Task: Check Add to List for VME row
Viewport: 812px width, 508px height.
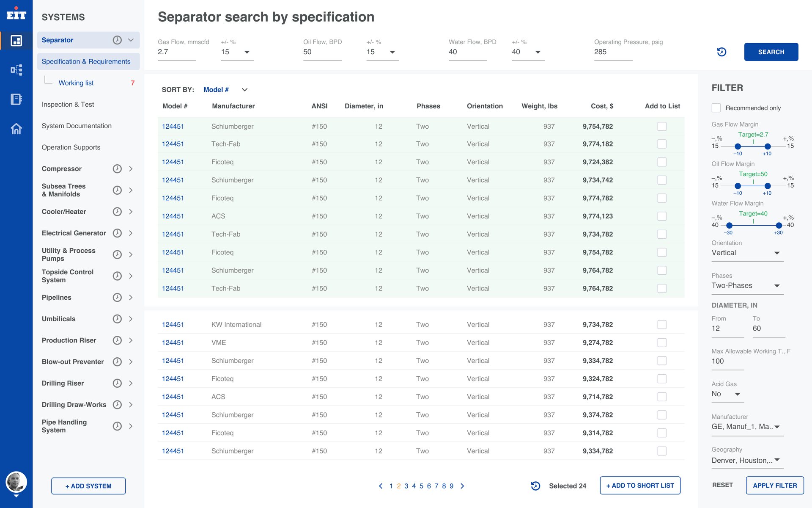Action: pyautogui.click(x=662, y=343)
